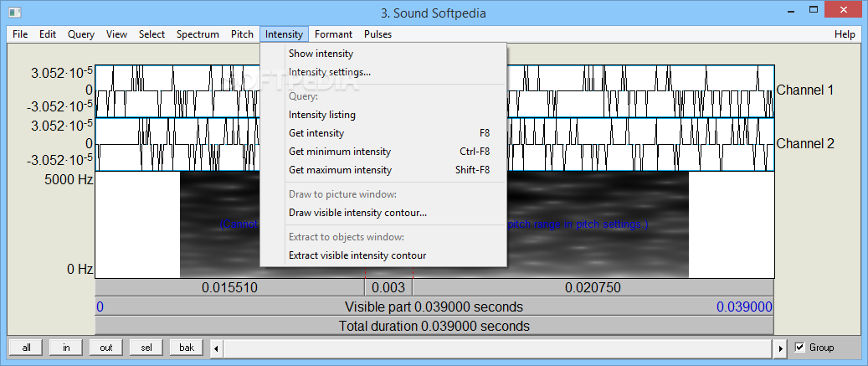Choose Draw visible intensity contour...
Image resolution: width=868 pixels, height=366 pixels.
tap(383, 213)
